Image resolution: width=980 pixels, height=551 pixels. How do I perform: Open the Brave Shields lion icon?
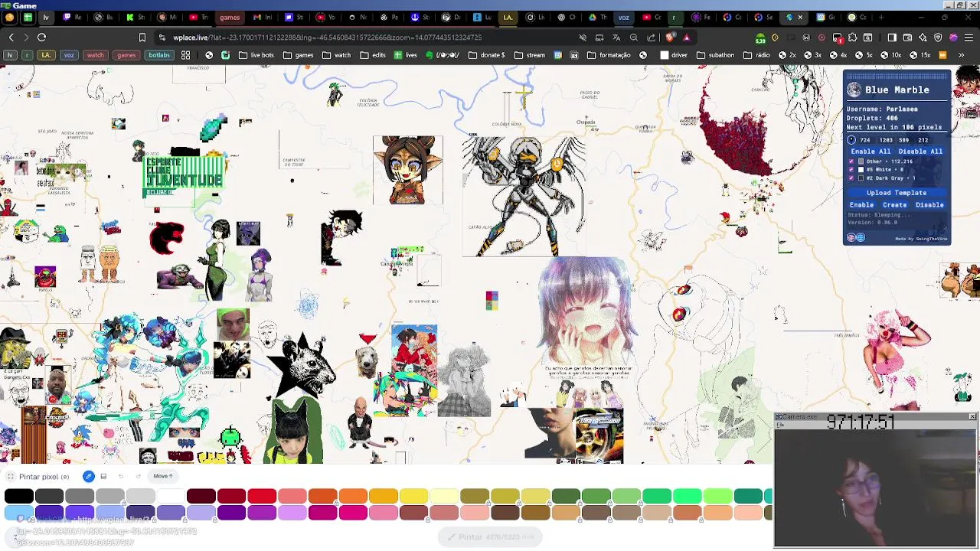point(671,37)
